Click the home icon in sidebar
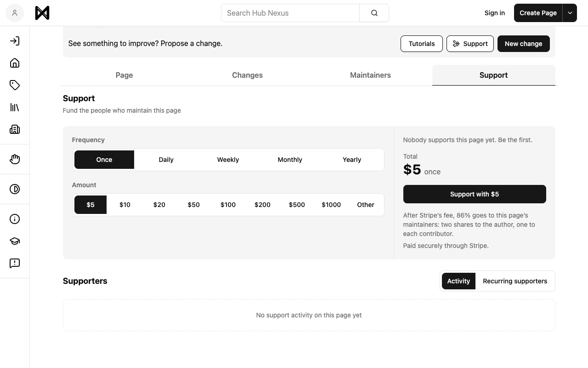 [x=15, y=63]
